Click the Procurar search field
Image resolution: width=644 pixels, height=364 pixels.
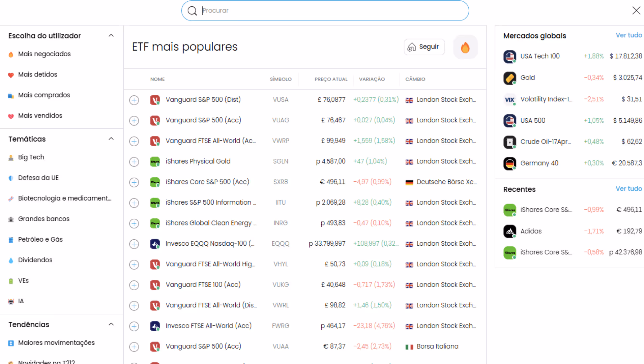click(x=325, y=11)
